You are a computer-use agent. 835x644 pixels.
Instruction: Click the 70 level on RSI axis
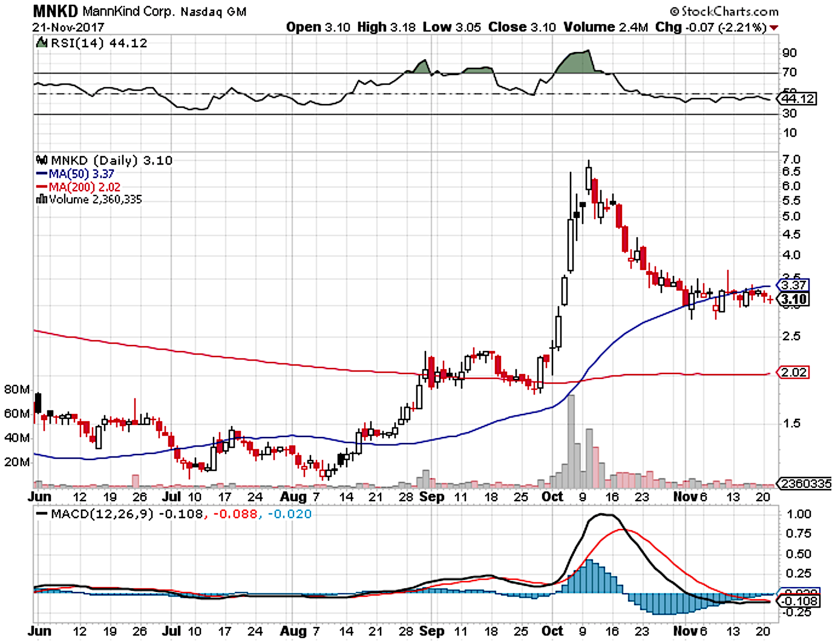[790, 73]
